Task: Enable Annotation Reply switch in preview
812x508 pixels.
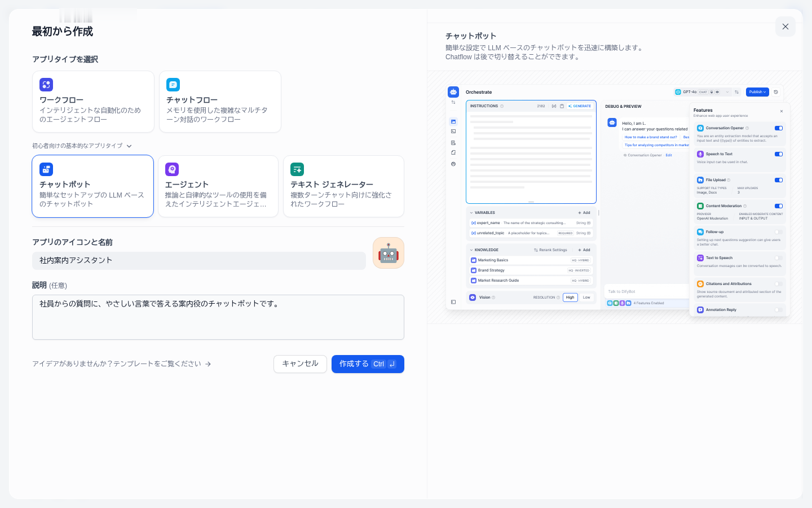Action: pyautogui.click(x=779, y=310)
